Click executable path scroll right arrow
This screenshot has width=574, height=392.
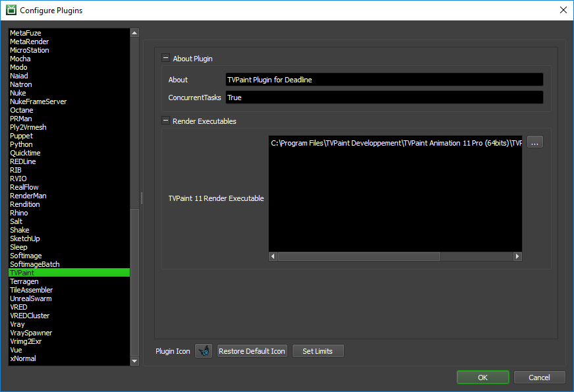click(517, 256)
